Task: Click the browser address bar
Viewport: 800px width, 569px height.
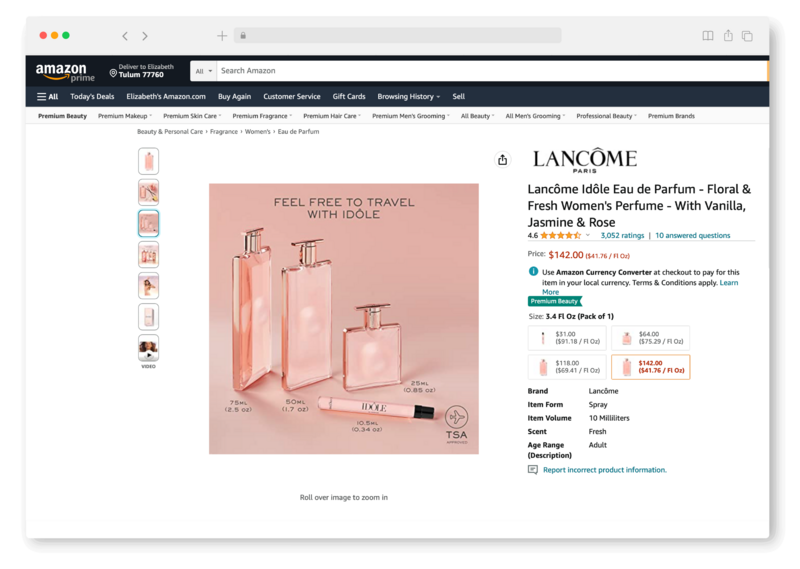Action: [398, 36]
